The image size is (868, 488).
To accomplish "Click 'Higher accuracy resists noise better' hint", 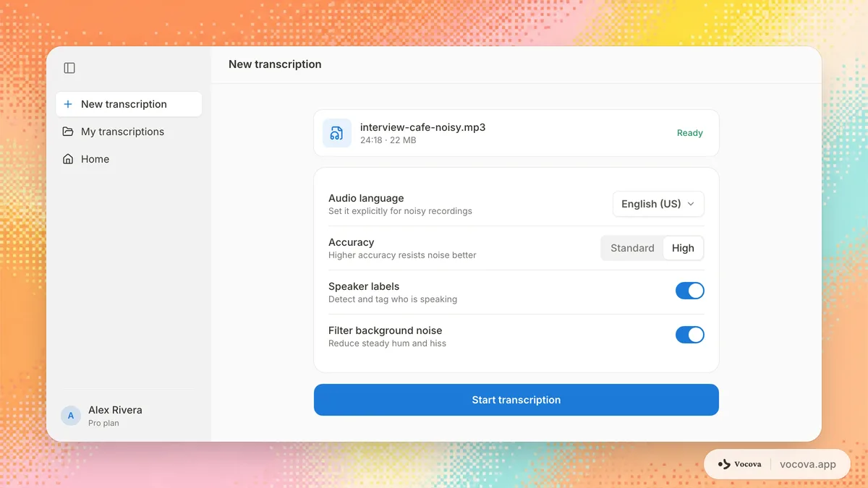I will click(402, 255).
